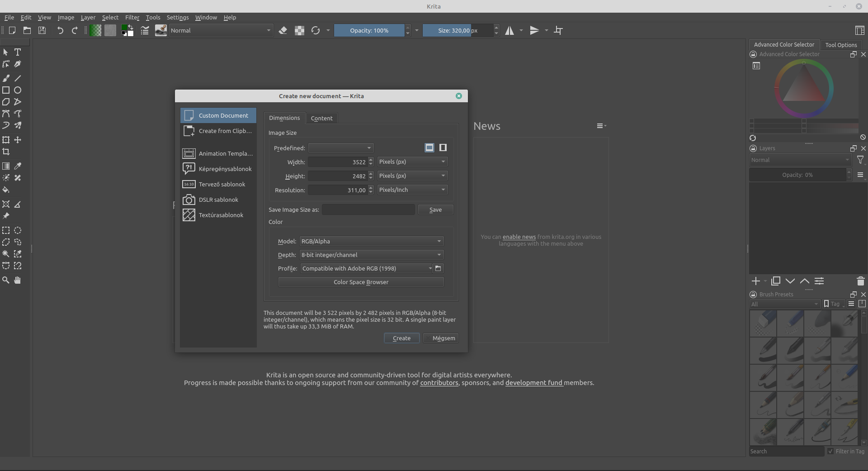Click the Add layer plus icon
Viewport: 868px width, 471px height.
[x=756, y=281]
